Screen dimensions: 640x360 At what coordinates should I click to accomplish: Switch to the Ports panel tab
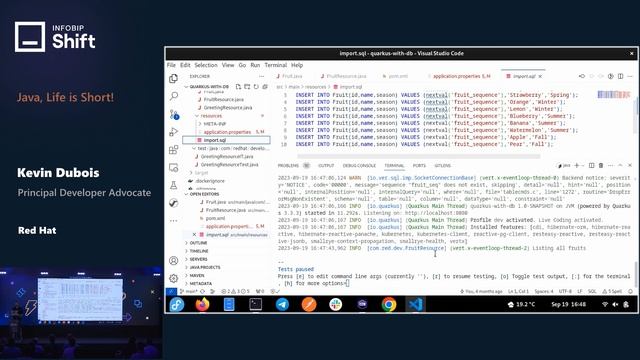419,165
